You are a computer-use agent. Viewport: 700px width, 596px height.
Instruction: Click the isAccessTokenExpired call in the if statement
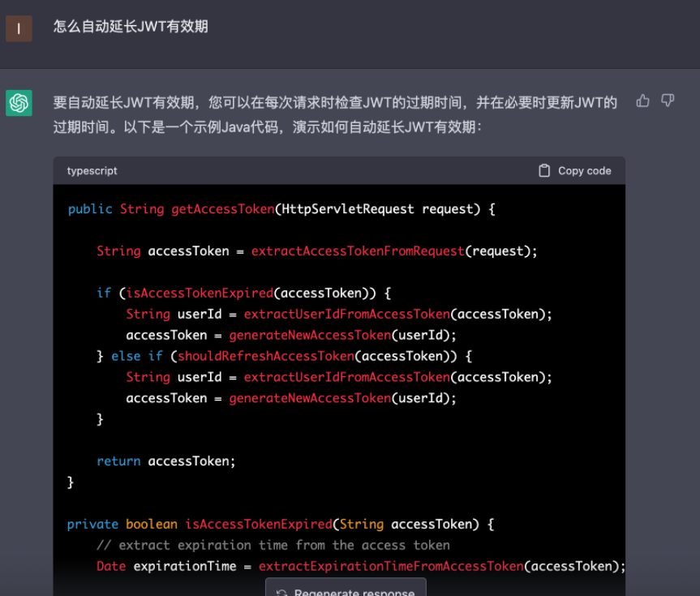[200, 293]
